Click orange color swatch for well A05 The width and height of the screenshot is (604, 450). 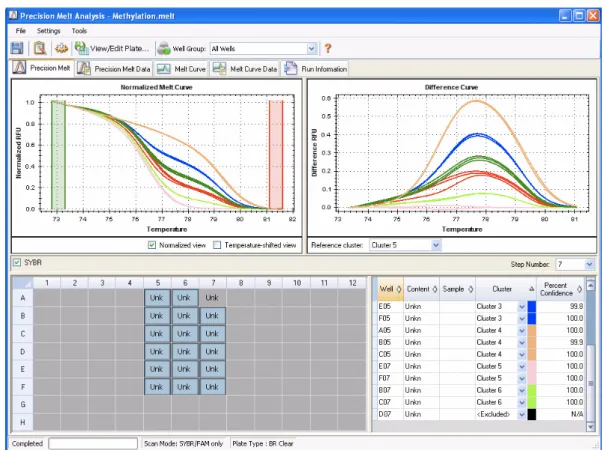[532, 331]
